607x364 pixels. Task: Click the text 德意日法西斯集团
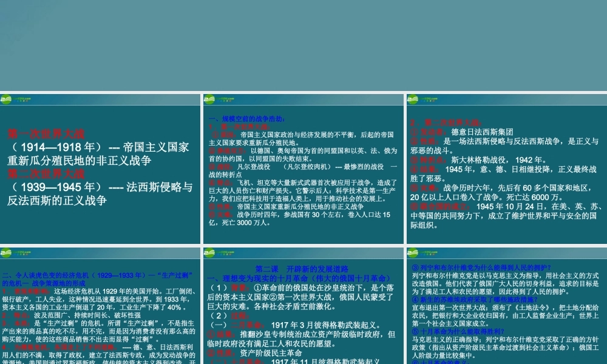[482, 132]
